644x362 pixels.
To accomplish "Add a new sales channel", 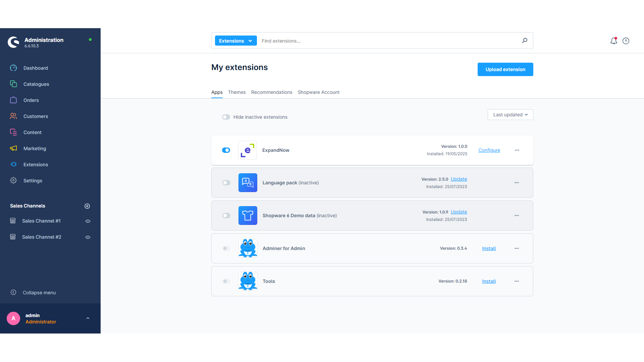I will (x=87, y=206).
